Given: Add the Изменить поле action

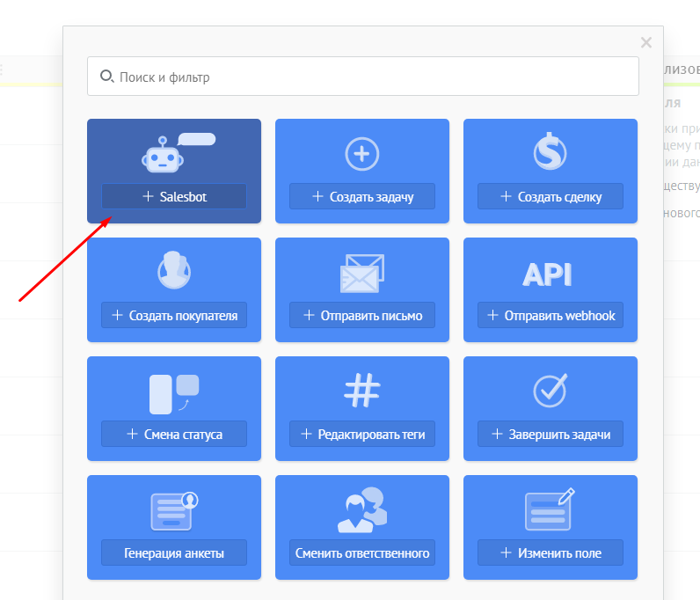Looking at the screenshot, I should 550,552.
